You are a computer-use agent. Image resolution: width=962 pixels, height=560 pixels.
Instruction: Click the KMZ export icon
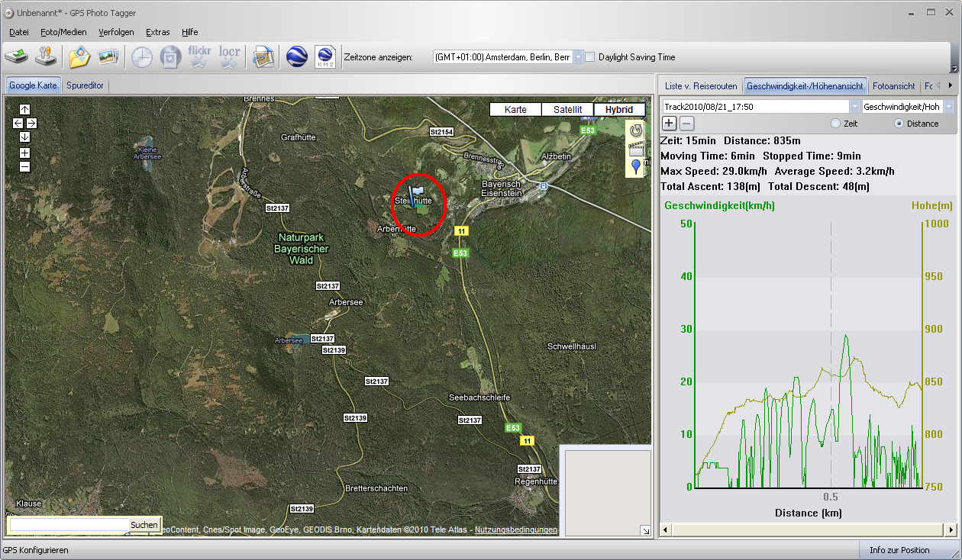pos(325,56)
